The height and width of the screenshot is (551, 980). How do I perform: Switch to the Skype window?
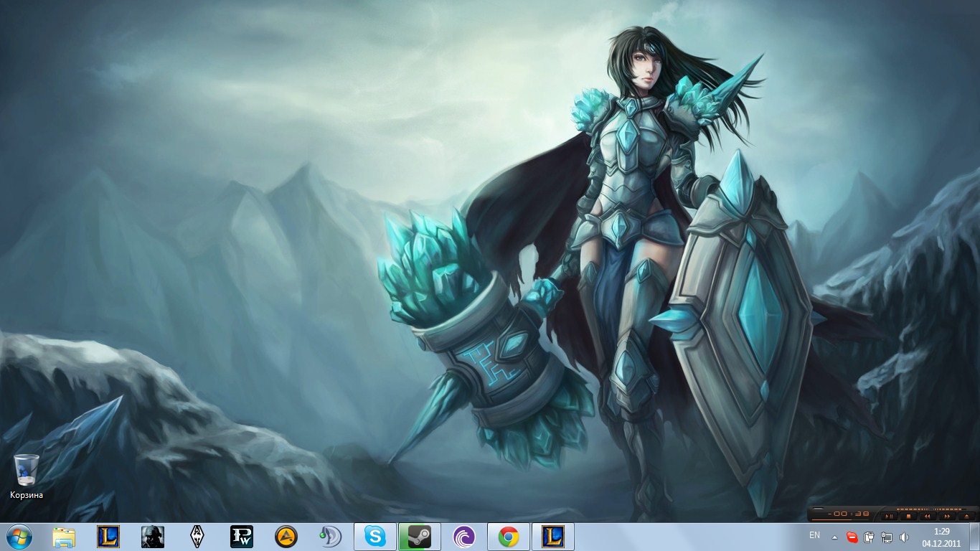coord(375,537)
